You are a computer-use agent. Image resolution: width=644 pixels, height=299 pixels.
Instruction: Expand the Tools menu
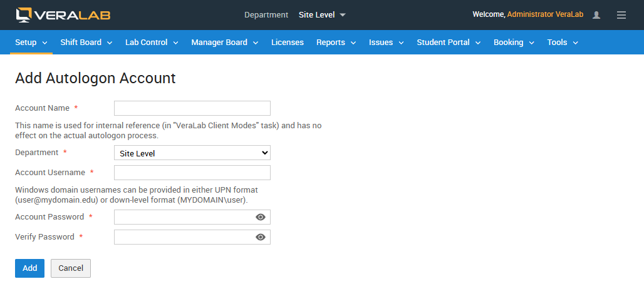563,43
